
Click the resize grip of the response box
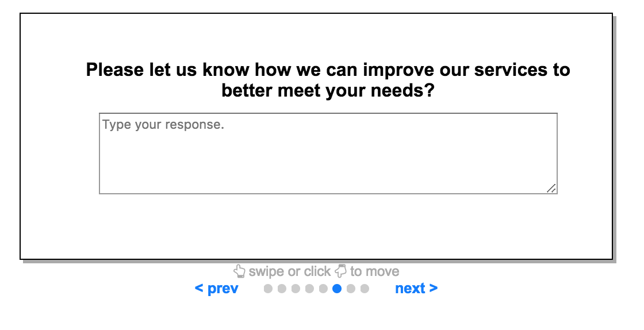[551, 189]
